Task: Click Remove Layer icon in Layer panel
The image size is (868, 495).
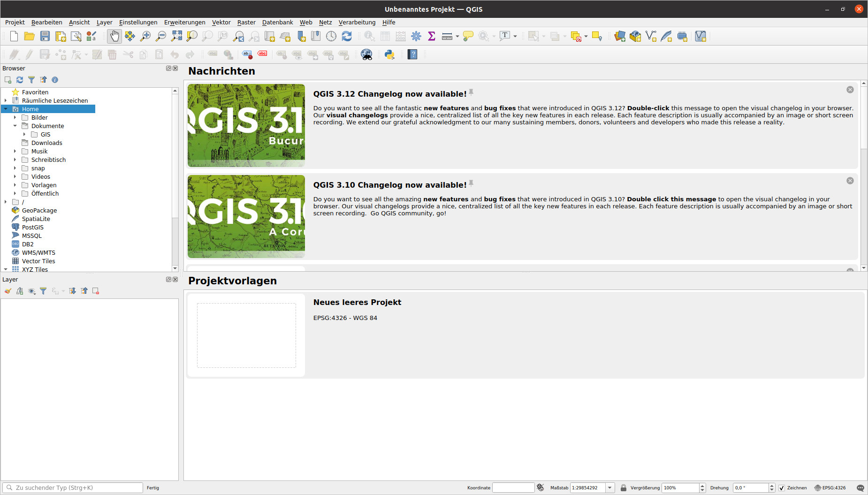Action: coord(96,291)
